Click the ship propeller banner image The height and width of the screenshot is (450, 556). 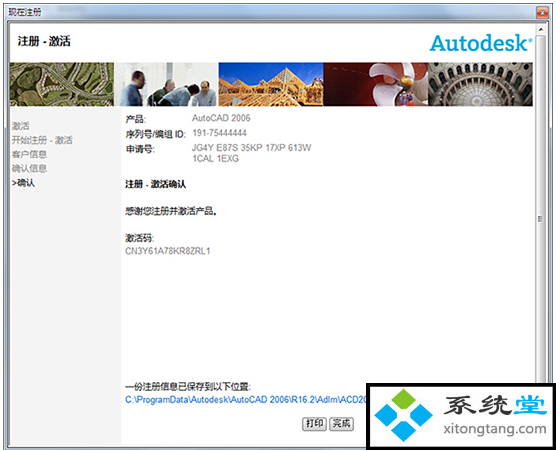point(376,84)
